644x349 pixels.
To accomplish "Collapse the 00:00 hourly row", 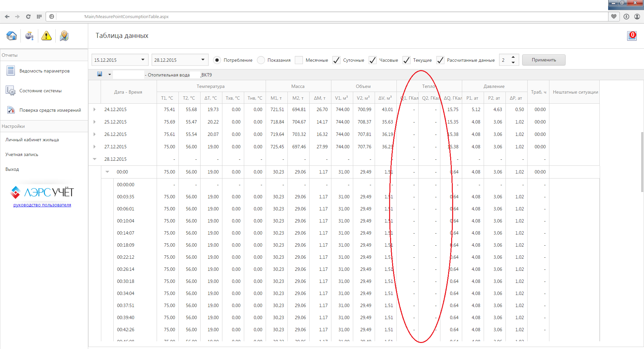I will pos(107,172).
